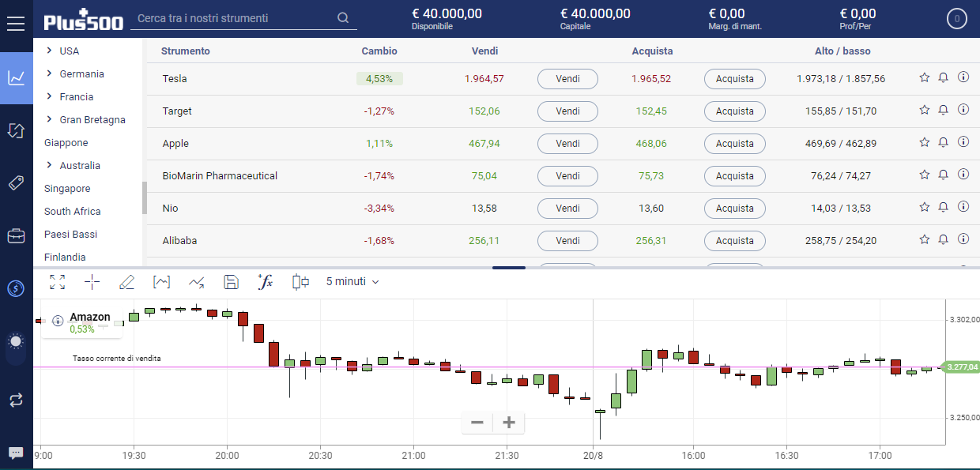
Task: Open the funds management dollar icon
Action: (x=17, y=288)
